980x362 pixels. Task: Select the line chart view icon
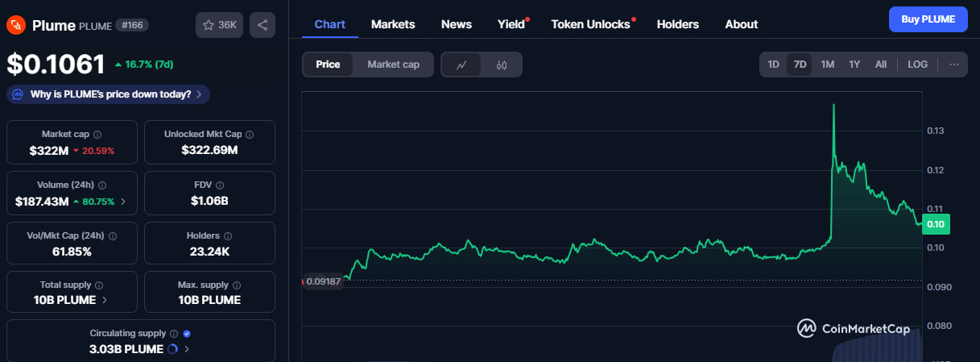click(461, 64)
